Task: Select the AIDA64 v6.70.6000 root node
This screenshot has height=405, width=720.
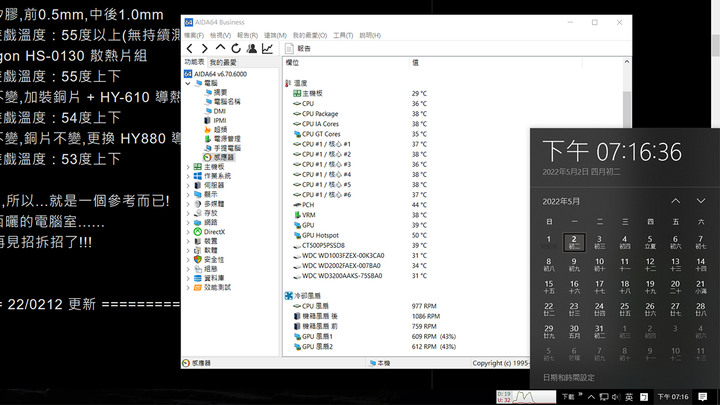Action: click(x=220, y=74)
